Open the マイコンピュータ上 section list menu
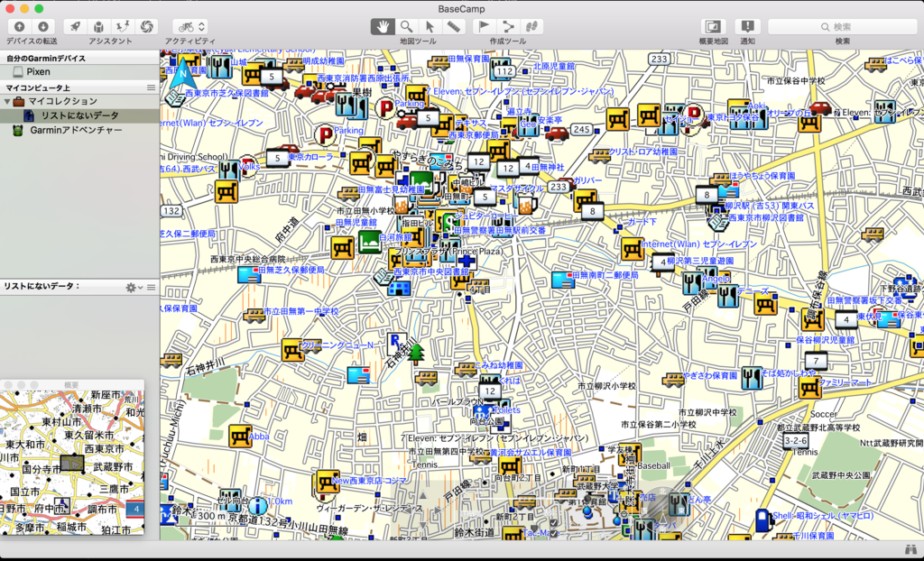This screenshot has height=561, width=924. (151, 87)
